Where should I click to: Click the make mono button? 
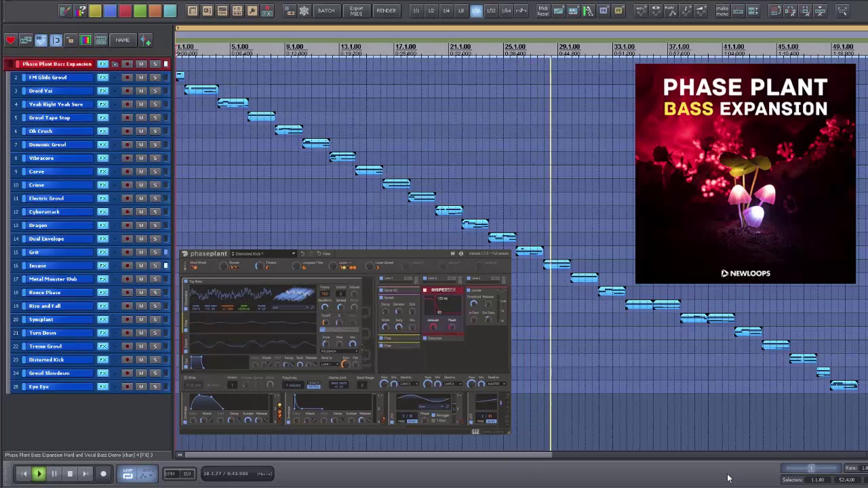(x=722, y=11)
